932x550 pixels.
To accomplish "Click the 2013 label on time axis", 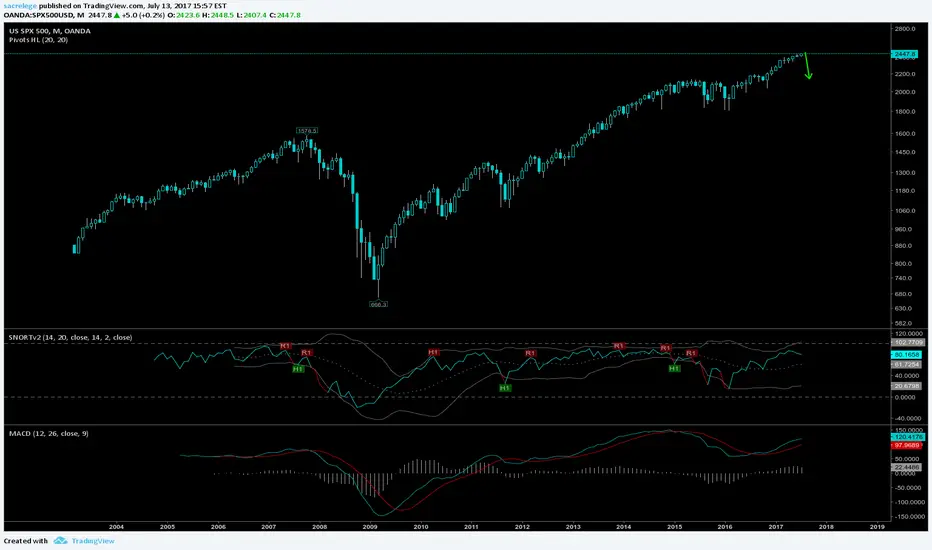I will coord(572,527).
